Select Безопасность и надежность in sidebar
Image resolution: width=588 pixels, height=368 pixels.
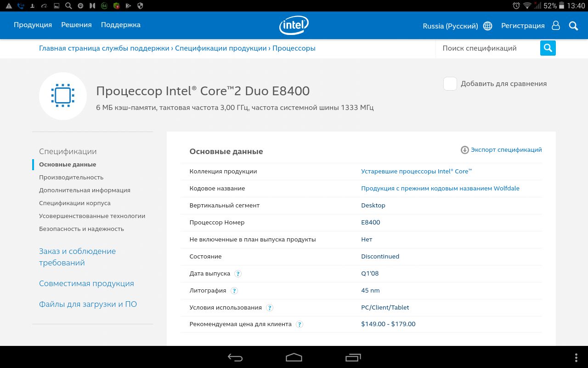(x=81, y=229)
